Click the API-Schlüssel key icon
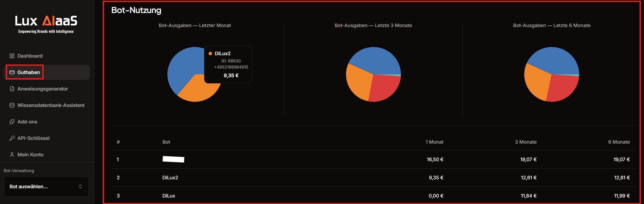The width and height of the screenshot is (644, 204). coord(12,138)
